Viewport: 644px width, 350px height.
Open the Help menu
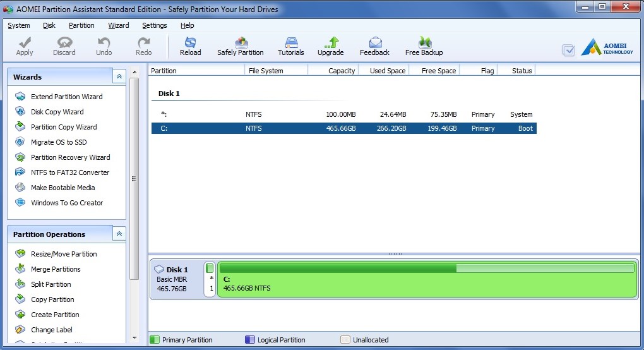pyautogui.click(x=188, y=25)
